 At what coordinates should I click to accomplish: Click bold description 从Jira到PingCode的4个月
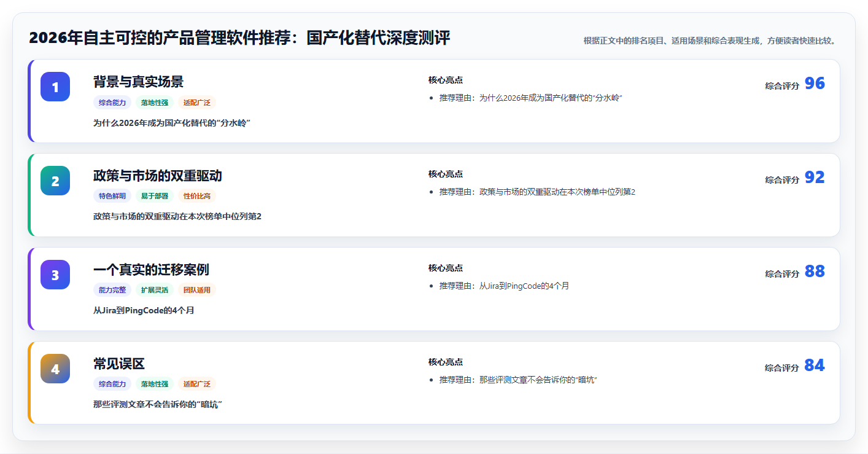pos(144,310)
